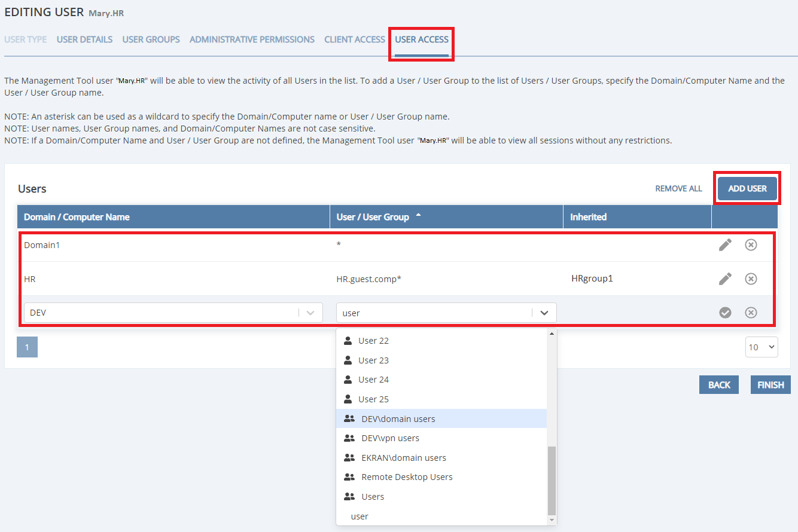Click pencil icon for HR row

coord(725,279)
